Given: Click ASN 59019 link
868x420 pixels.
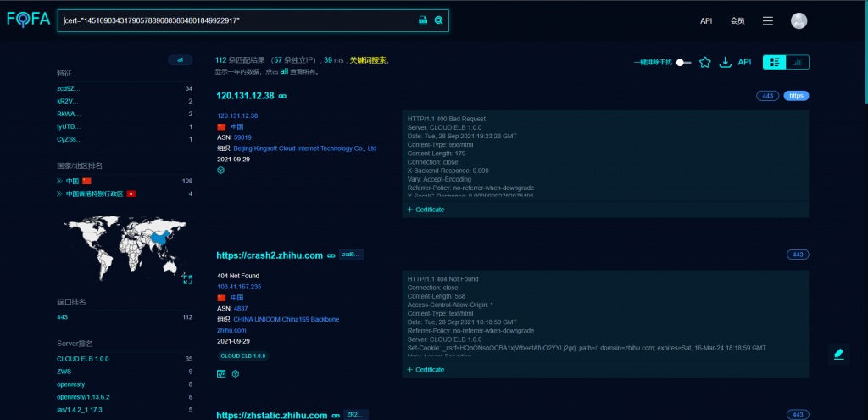Looking at the screenshot, I should tap(242, 137).
